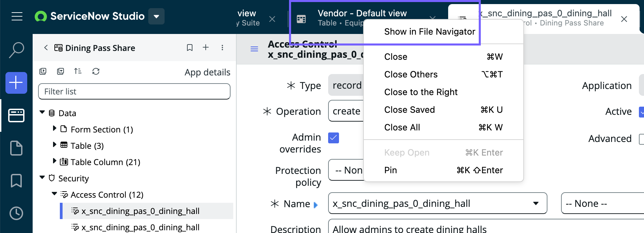The height and width of the screenshot is (233, 644).
Task: Add a new file with plus icon
Action: click(206, 48)
